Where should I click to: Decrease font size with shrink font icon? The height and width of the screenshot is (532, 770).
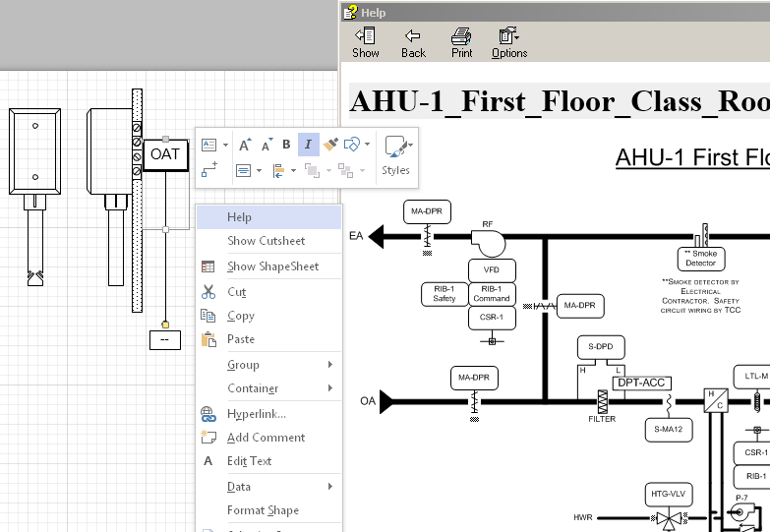tap(267, 145)
